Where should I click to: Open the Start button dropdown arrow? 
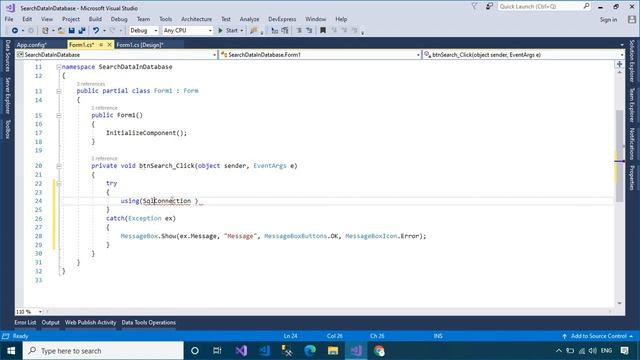tap(242, 31)
